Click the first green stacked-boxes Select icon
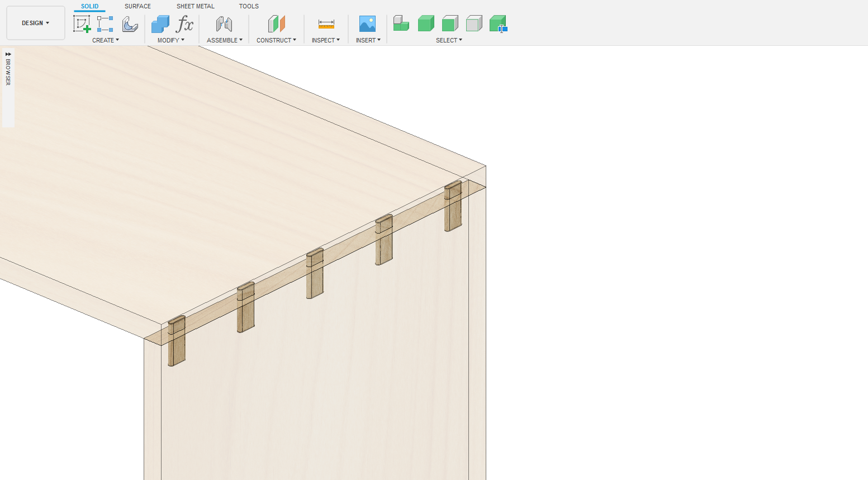The height and width of the screenshot is (480, 868). [x=401, y=23]
